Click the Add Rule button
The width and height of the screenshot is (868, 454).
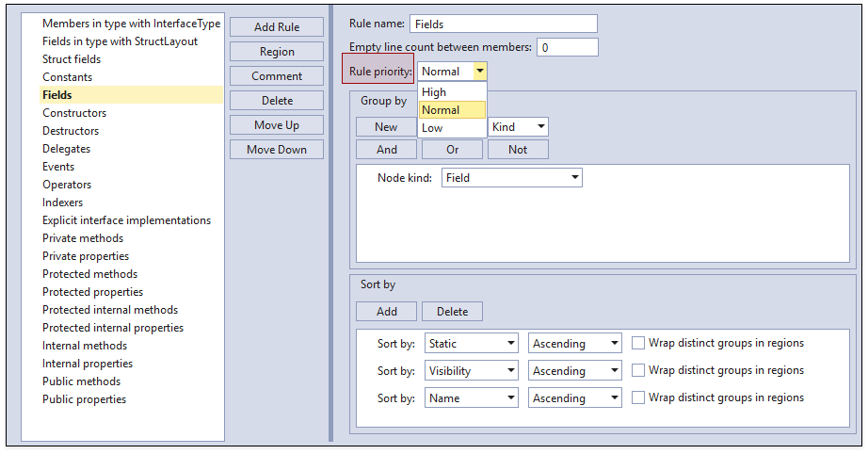click(x=277, y=27)
